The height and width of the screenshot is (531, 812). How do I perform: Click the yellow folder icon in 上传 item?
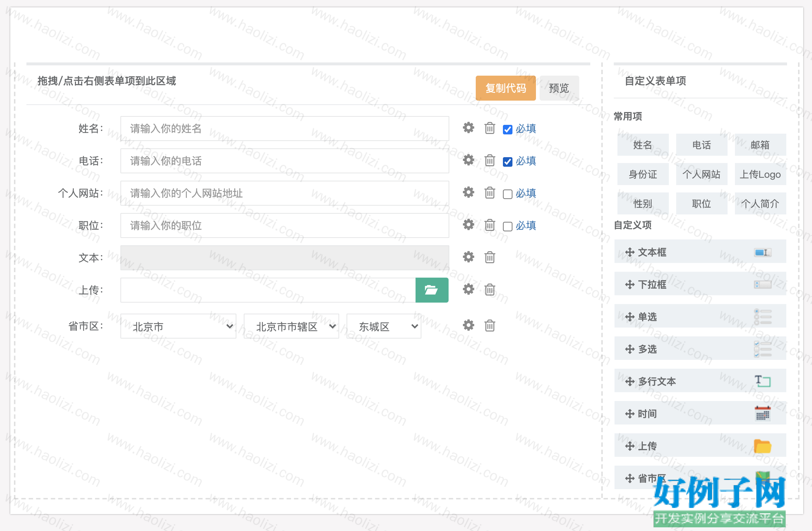click(762, 446)
